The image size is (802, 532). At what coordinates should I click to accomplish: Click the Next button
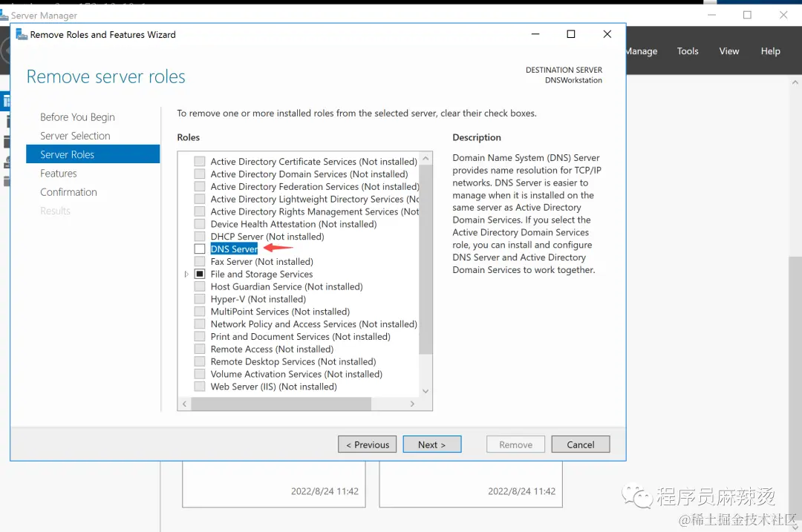pos(431,444)
